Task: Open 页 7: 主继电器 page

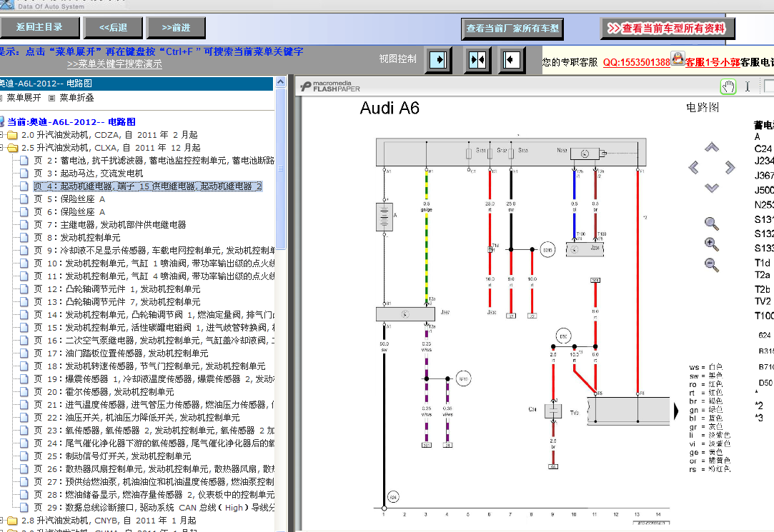Action: [109, 224]
